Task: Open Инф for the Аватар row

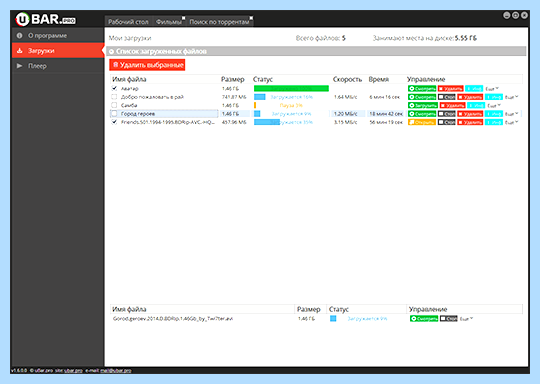Action: [x=474, y=89]
